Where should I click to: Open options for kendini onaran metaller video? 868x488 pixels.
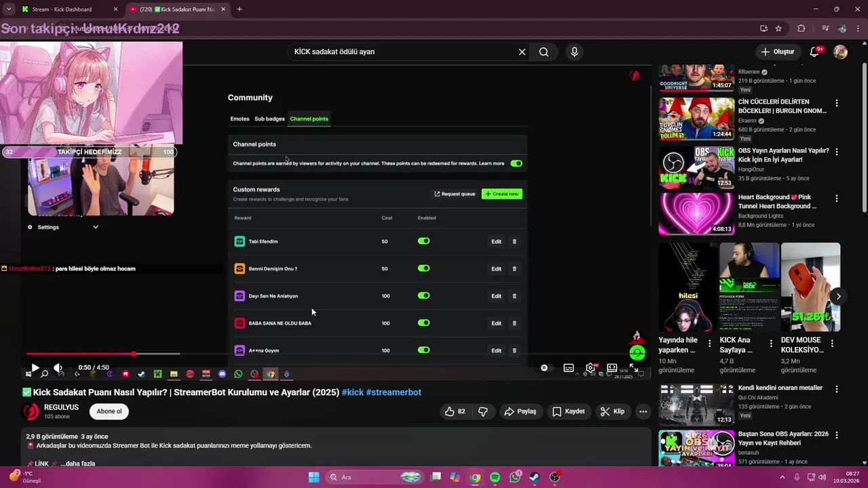click(837, 389)
